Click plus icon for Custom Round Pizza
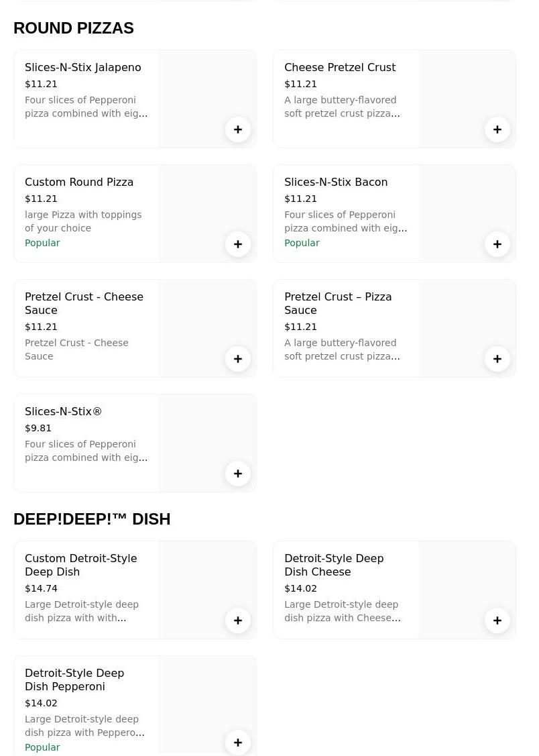 click(x=238, y=244)
